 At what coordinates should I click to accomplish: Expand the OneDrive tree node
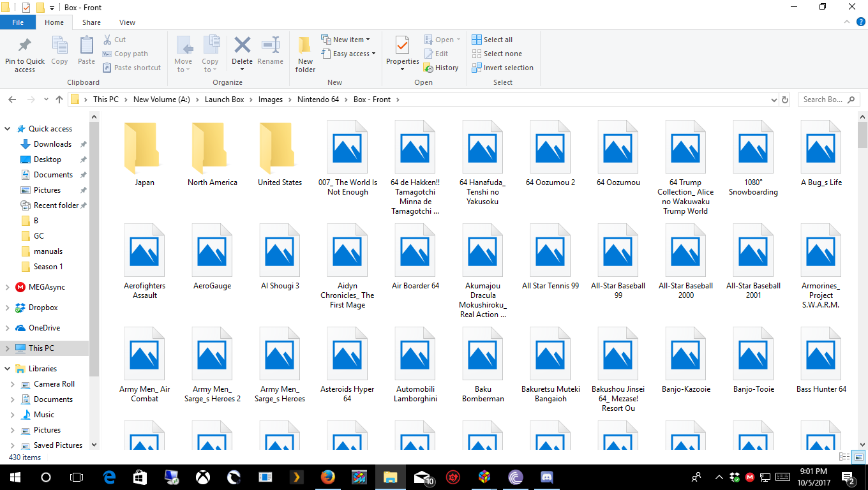[x=8, y=328]
